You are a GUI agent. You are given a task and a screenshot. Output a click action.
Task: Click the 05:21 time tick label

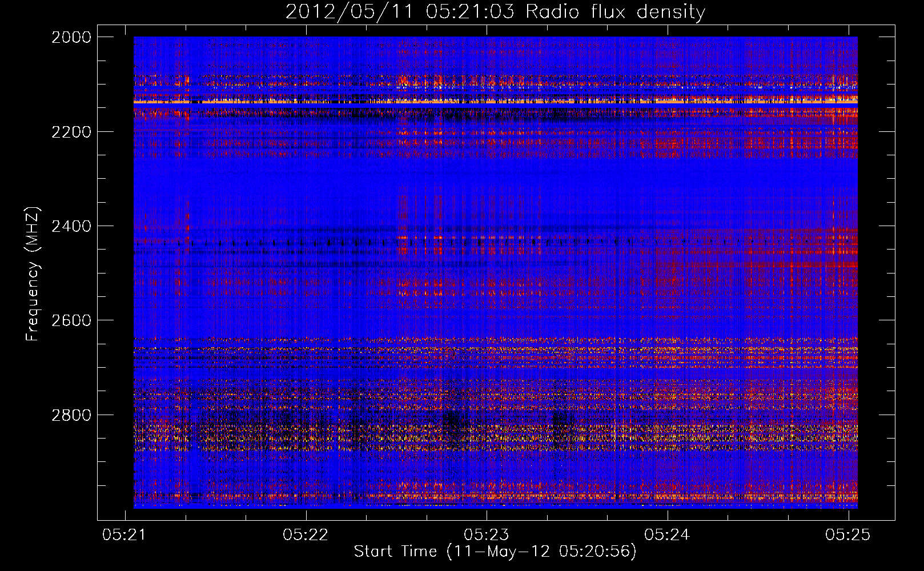click(x=124, y=534)
